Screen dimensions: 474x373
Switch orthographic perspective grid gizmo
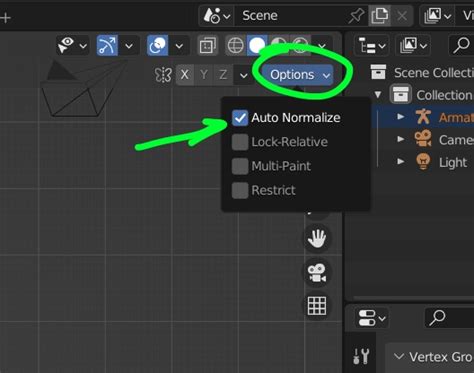317,306
